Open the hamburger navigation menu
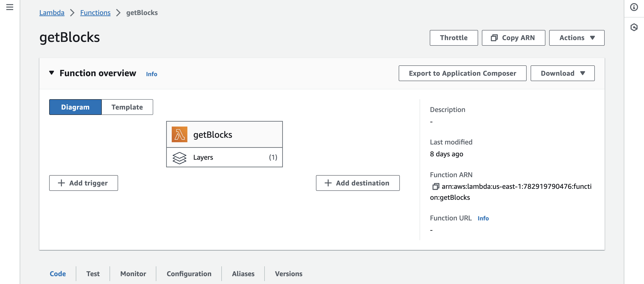Viewport: 644px width, 284px height. coord(10,7)
